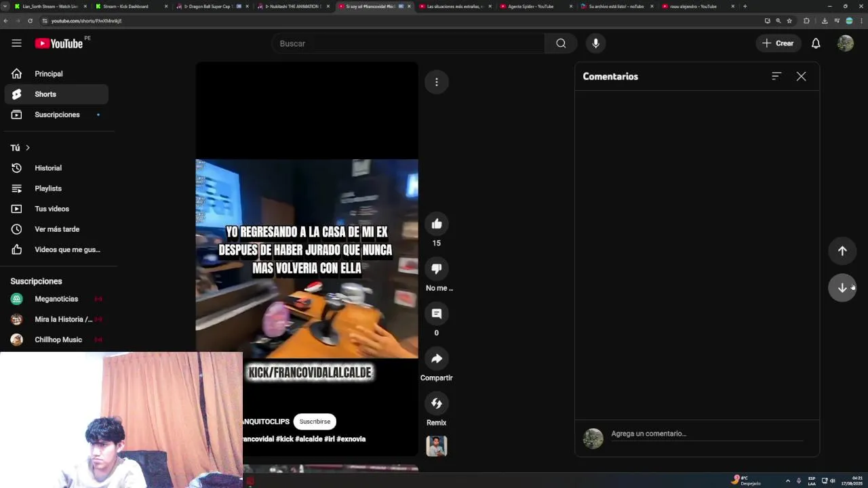868x488 pixels.
Task: Show hidden system tray icons
Action: (787, 481)
